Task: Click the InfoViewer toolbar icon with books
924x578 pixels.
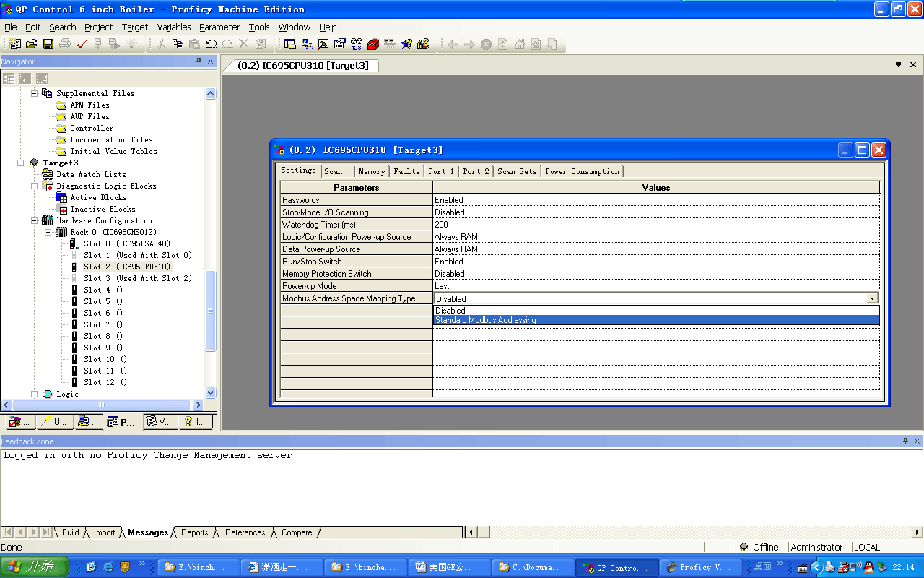Action: pos(423,44)
